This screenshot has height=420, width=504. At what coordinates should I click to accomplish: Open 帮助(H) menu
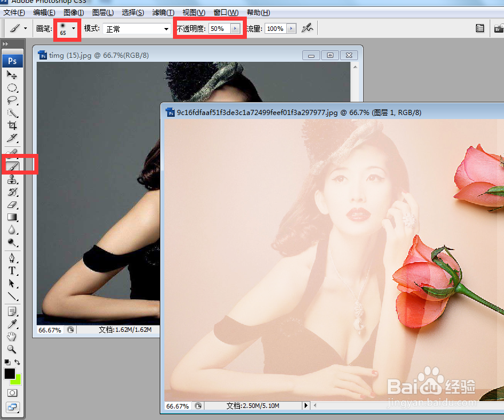tap(258, 13)
